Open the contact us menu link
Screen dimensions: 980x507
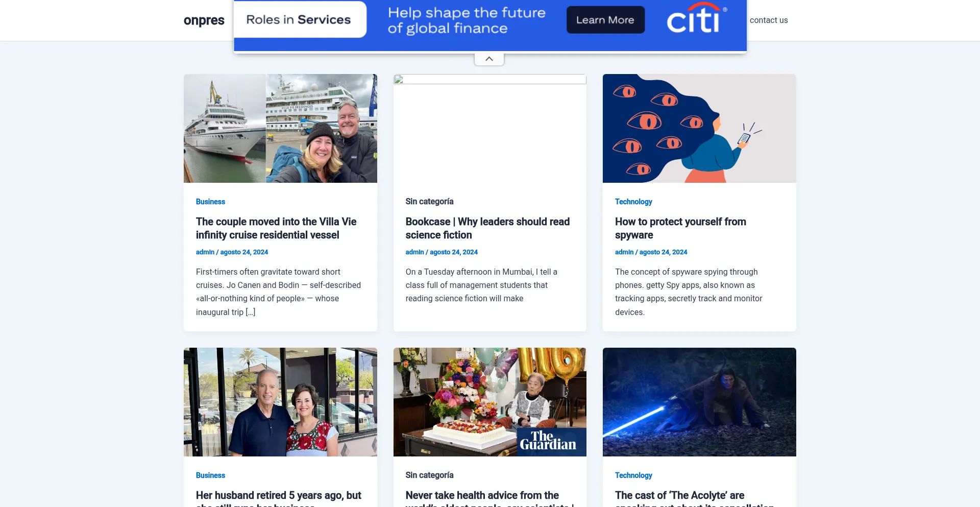(x=769, y=20)
